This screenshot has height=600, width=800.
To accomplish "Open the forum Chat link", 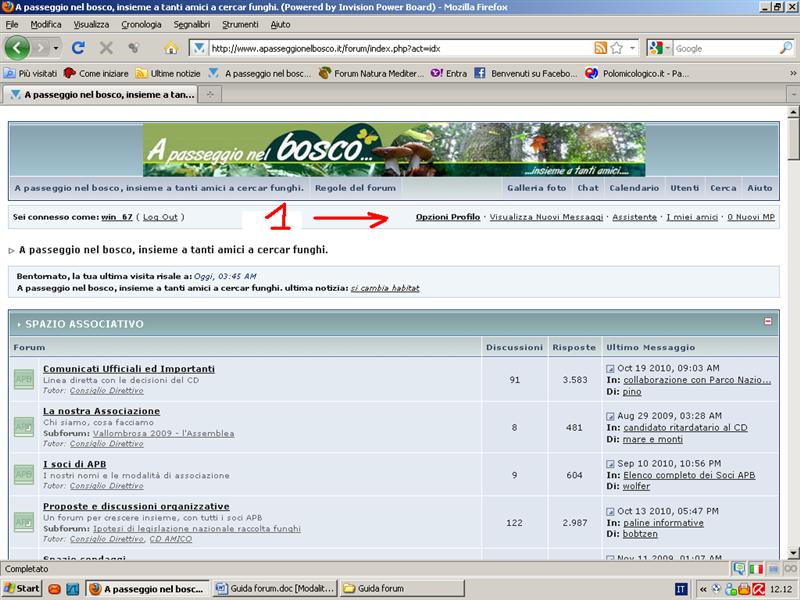I will tap(588, 188).
